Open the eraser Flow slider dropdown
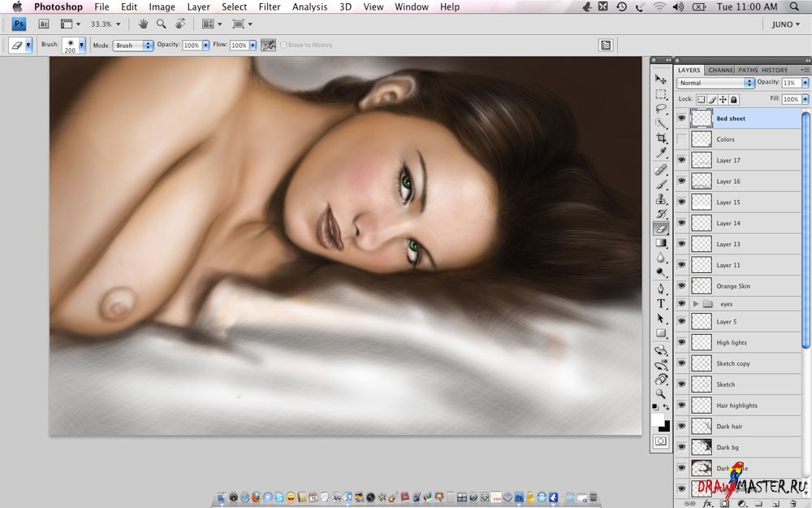Image resolution: width=812 pixels, height=508 pixels. [x=253, y=45]
